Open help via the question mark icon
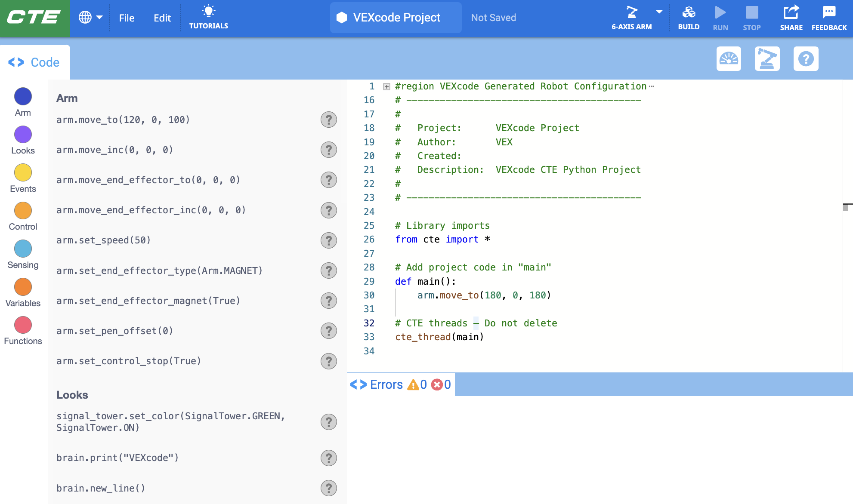 click(806, 59)
